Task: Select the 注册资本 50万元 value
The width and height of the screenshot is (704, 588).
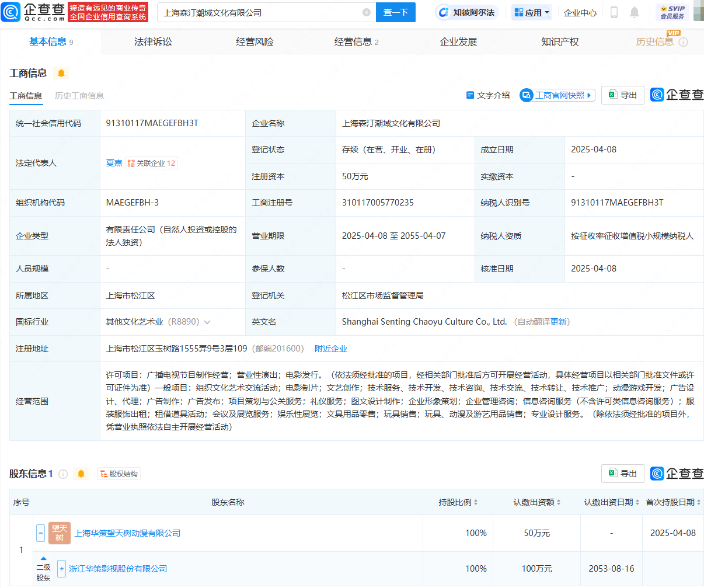Action: pyautogui.click(x=355, y=176)
